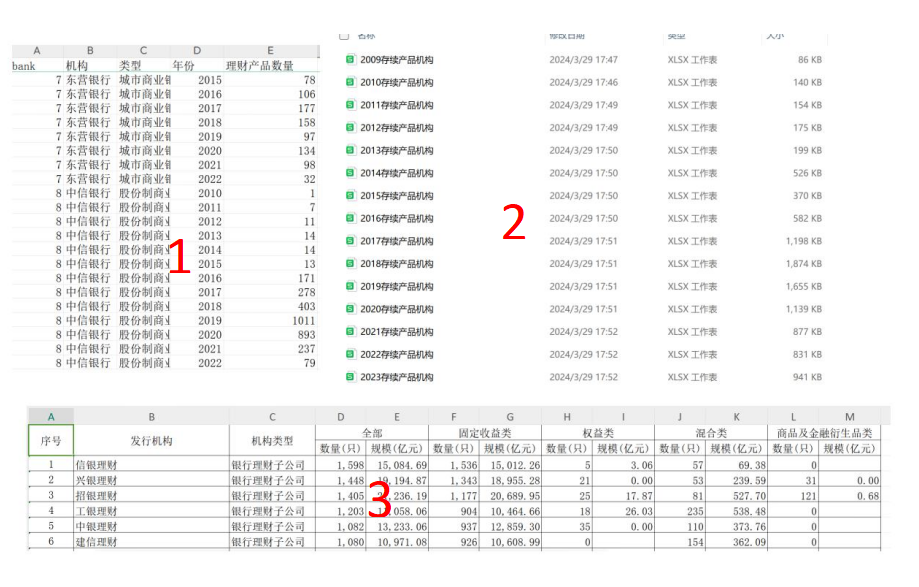Click the spreadsheet icon beside 2018存续产品机构
The height and width of the screenshot is (587, 919).
[350, 263]
